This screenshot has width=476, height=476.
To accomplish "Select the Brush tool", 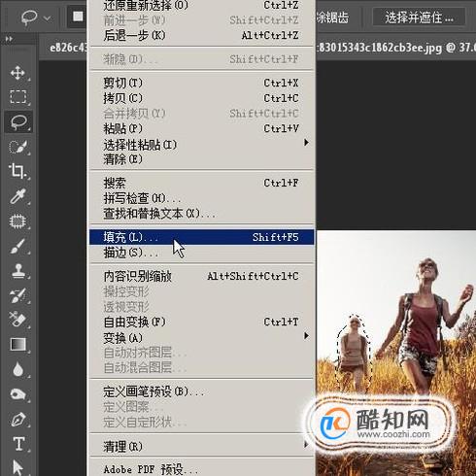I will (x=17, y=246).
